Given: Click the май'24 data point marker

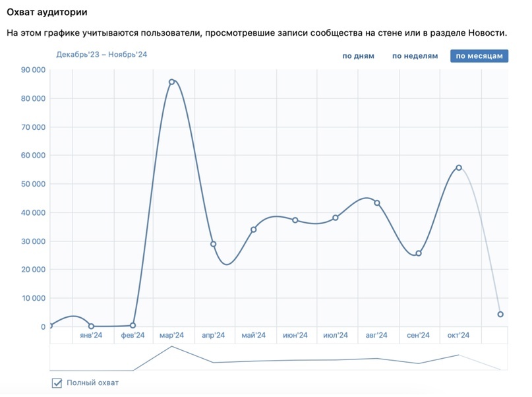Looking at the screenshot, I should tap(253, 229).
